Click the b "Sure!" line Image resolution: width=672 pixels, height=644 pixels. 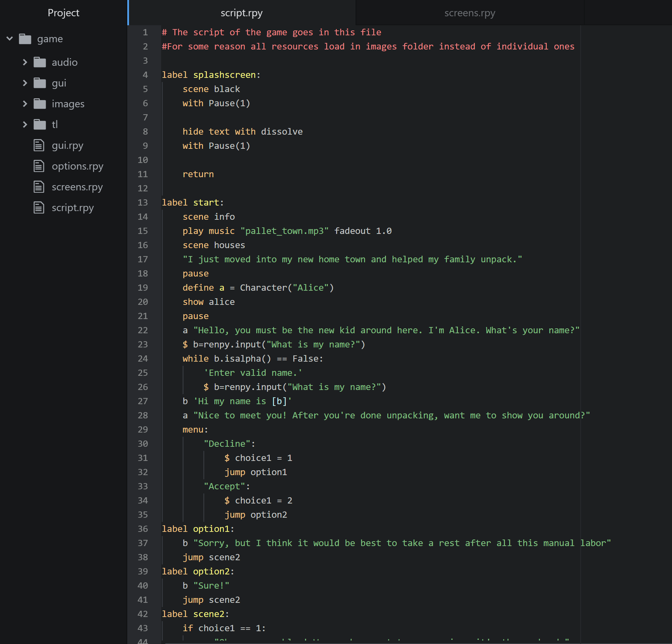(x=206, y=586)
